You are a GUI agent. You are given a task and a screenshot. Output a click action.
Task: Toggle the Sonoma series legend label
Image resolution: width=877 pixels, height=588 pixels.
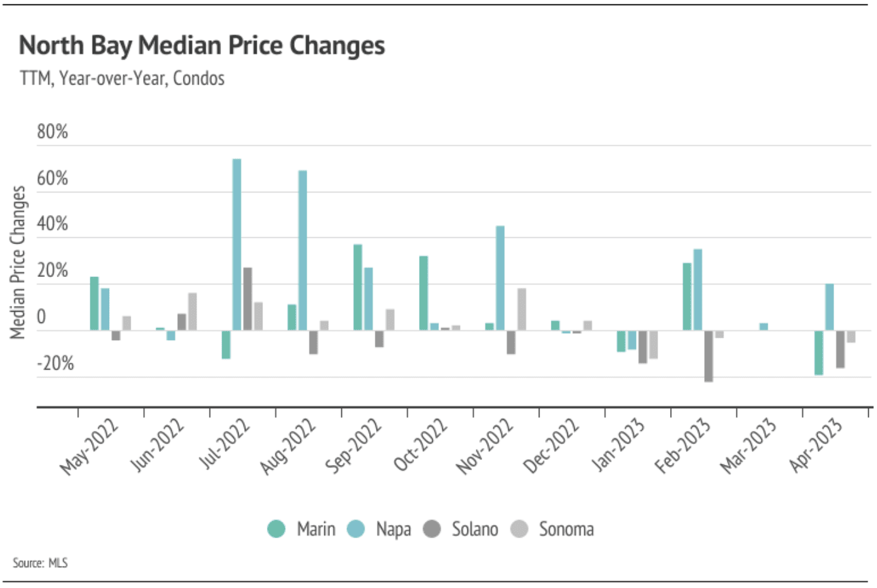566,529
